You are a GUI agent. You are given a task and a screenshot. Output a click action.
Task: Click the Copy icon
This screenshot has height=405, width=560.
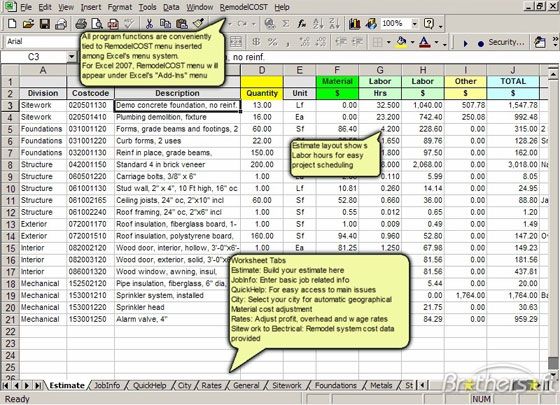pyautogui.click(x=165, y=24)
